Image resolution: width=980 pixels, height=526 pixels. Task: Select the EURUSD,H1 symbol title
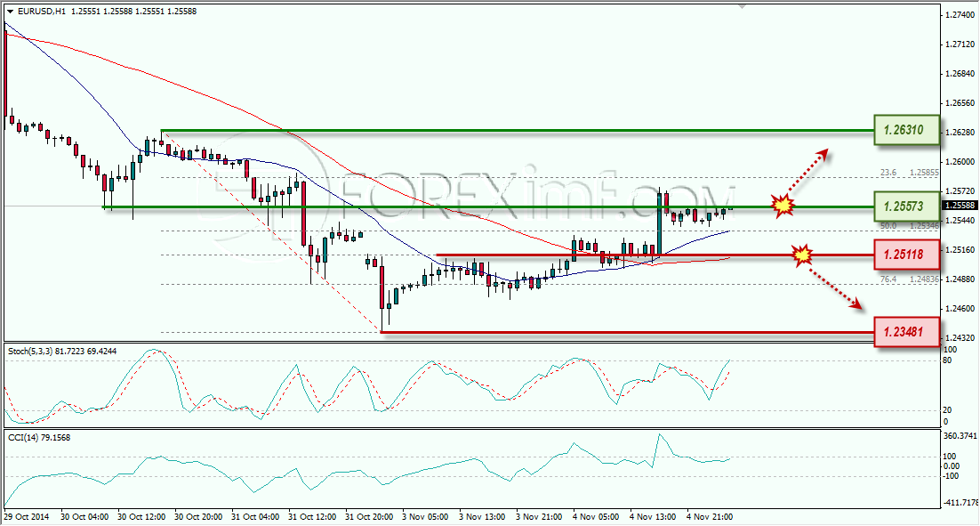click(x=41, y=12)
